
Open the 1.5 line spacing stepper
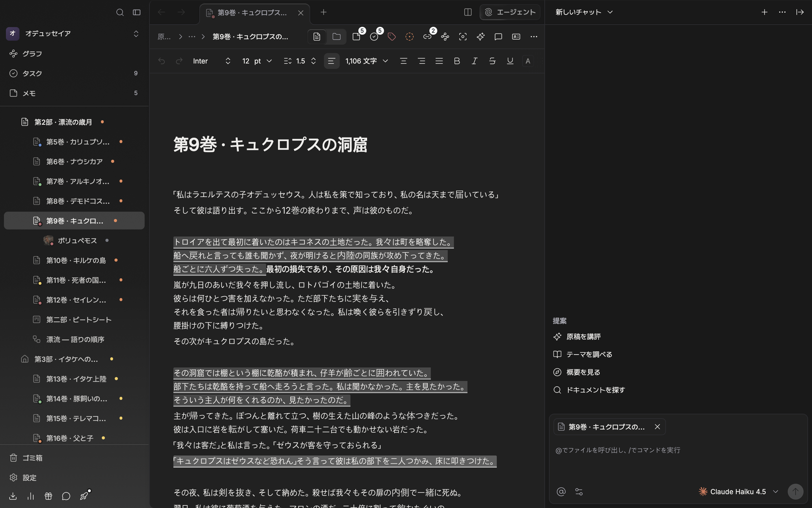pyautogui.click(x=300, y=61)
